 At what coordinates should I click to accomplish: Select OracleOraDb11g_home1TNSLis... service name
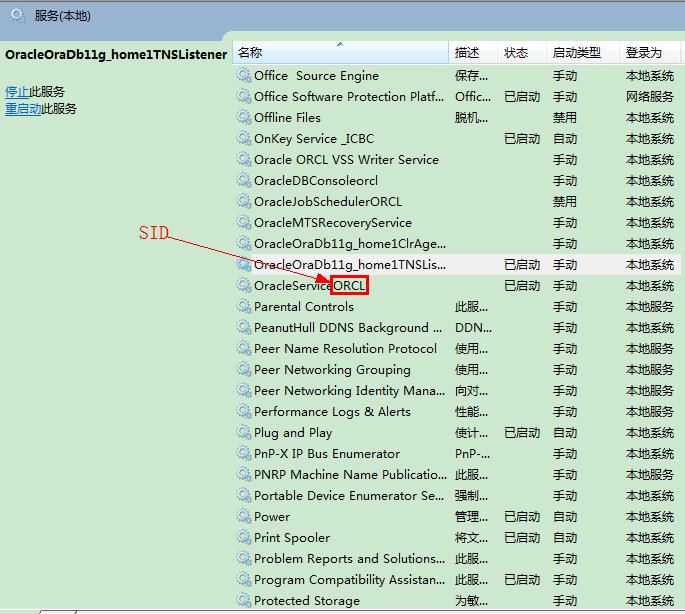point(350,264)
